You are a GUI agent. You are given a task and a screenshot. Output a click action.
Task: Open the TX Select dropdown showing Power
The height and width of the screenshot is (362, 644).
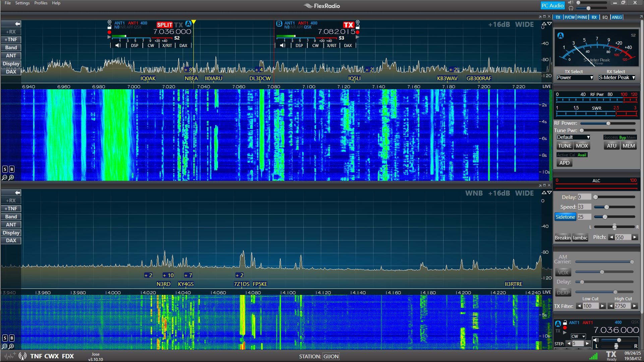[x=575, y=77]
